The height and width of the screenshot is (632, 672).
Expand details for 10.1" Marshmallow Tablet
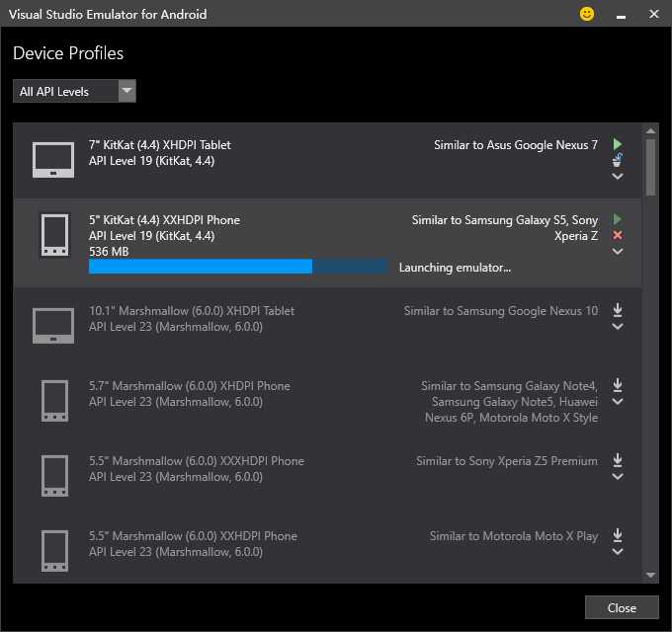617,327
